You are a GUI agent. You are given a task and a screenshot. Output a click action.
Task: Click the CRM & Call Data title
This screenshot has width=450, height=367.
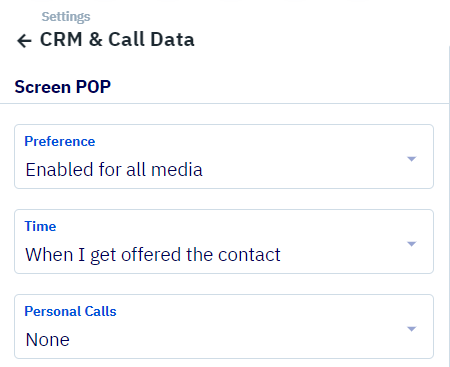(x=117, y=39)
